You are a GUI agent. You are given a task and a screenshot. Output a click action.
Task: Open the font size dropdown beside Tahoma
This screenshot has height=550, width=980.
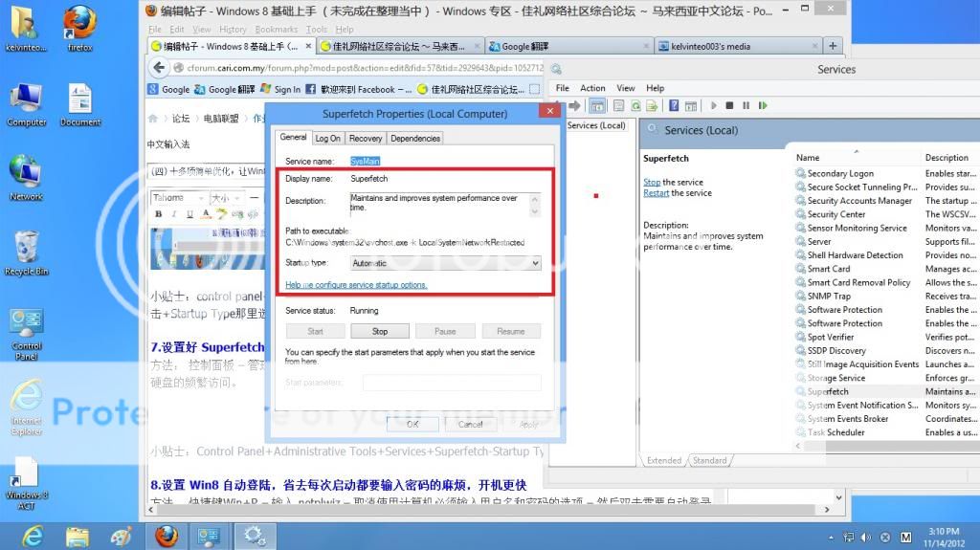[x=226, y=198]
